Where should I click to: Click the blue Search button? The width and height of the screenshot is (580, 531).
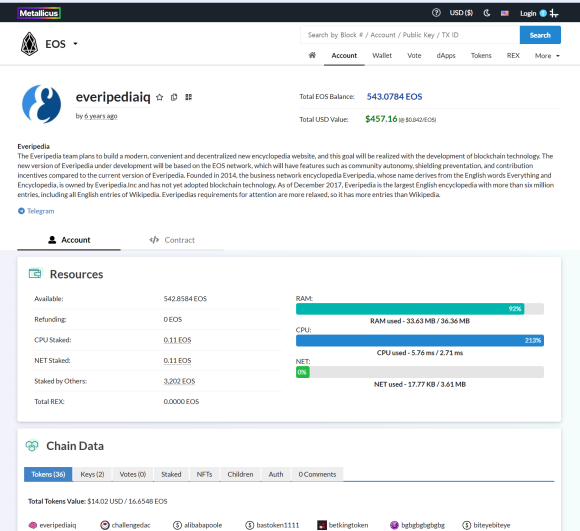point(540,35)
